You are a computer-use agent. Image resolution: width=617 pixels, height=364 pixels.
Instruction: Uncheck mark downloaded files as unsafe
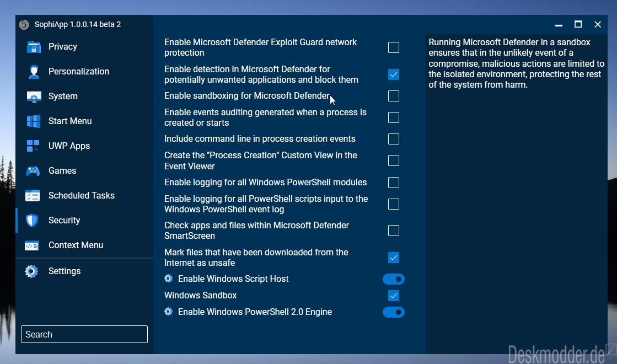394,258
